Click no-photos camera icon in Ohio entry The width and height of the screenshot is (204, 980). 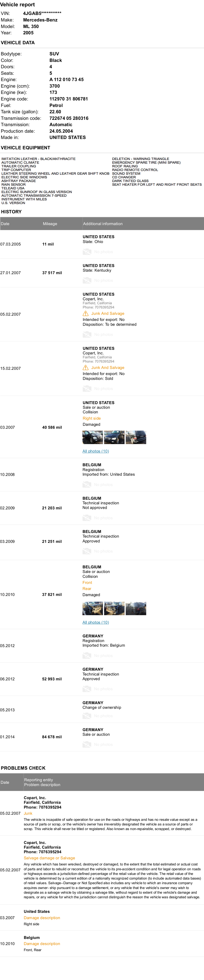87,252
